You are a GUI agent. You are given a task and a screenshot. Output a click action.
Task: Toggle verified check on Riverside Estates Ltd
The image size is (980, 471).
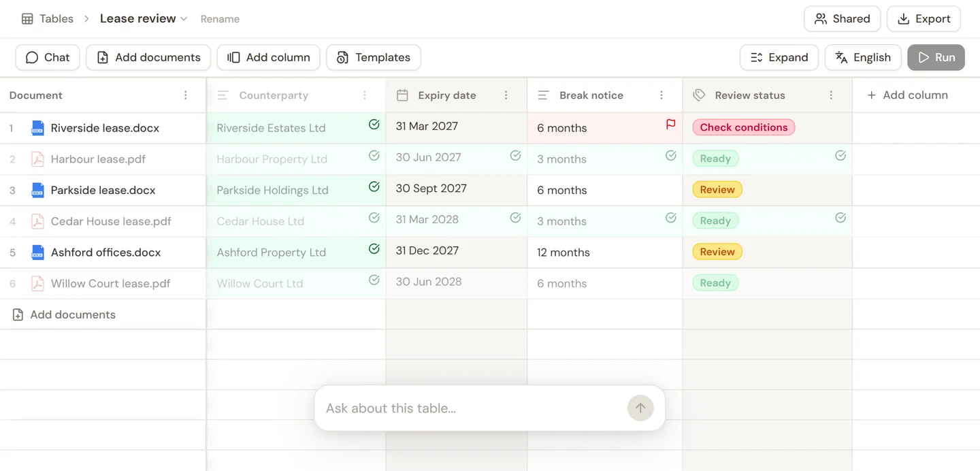tap(374, 124)
